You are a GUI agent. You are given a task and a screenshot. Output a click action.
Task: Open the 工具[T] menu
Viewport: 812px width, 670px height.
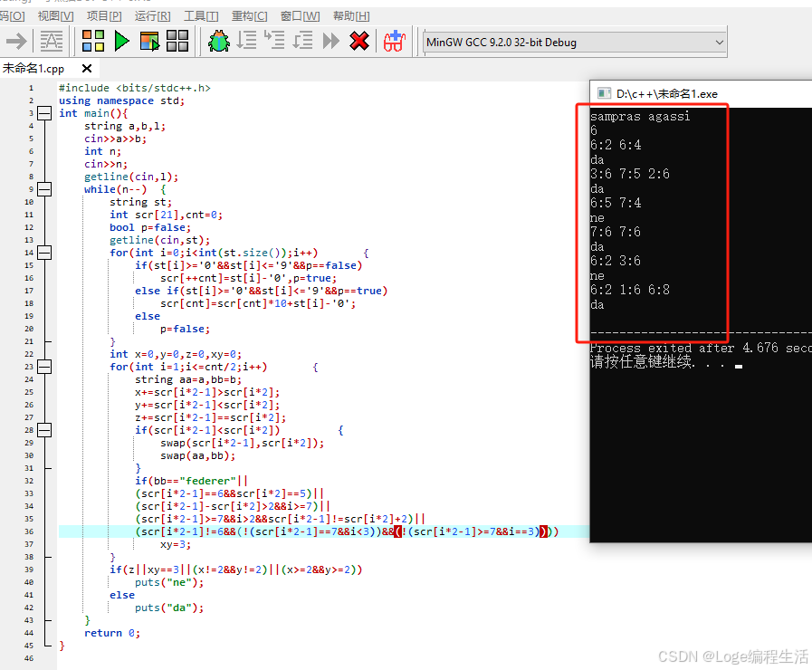click(201, 16)
